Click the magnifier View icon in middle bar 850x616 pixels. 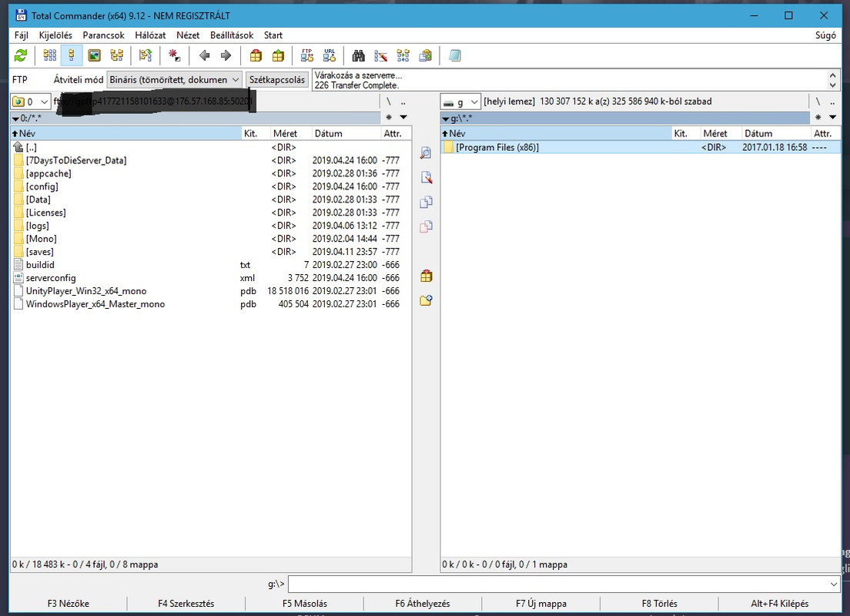(426, 153)
